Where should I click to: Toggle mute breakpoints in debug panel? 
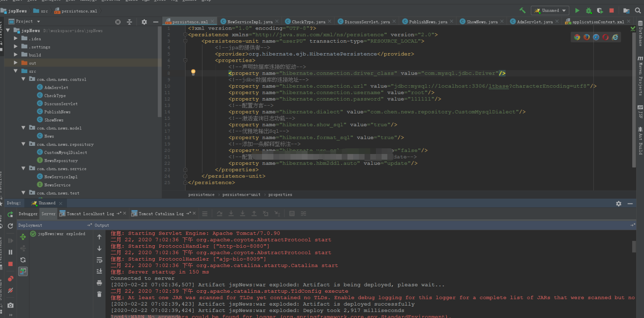(x=10, y=291)
